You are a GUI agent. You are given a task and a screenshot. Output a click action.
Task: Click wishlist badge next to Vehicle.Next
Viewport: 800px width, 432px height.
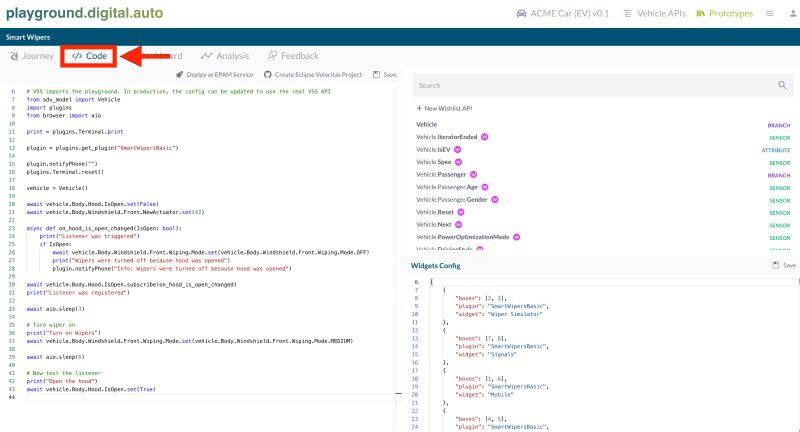click(459, 224)
